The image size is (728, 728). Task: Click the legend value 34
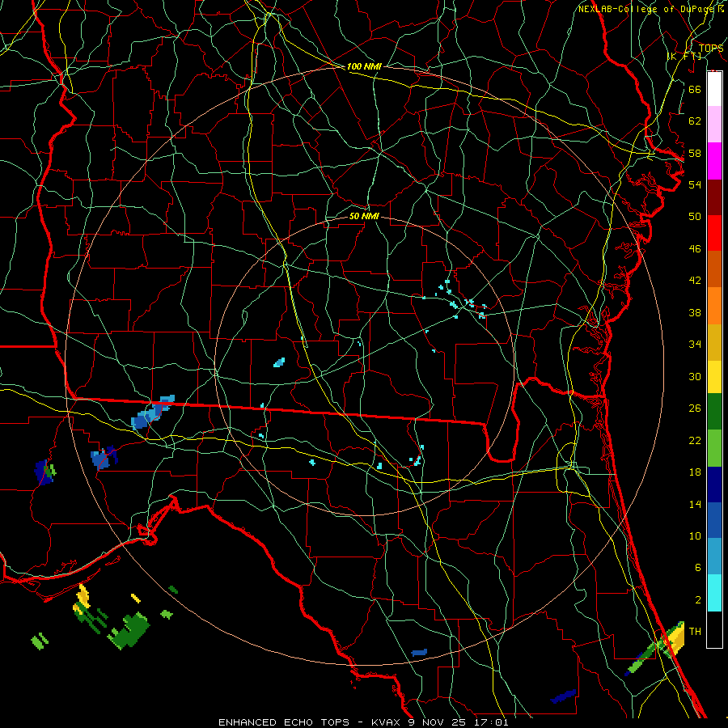click(695, 344)
